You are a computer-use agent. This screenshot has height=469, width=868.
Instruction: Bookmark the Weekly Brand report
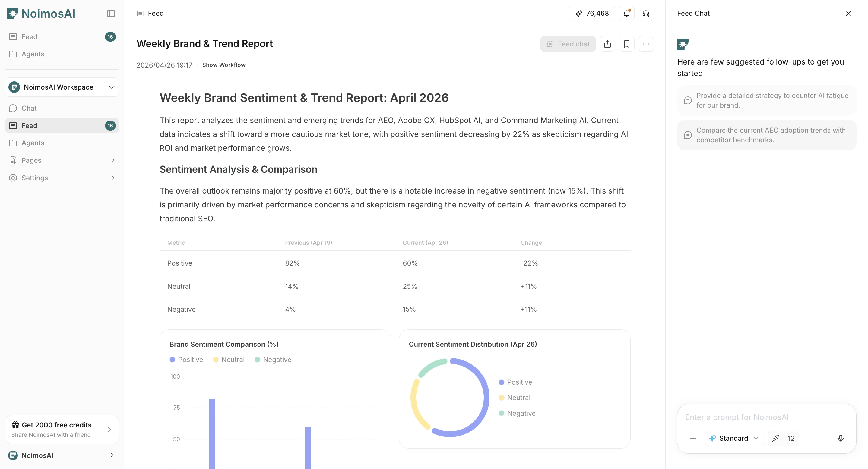[627, 44]
